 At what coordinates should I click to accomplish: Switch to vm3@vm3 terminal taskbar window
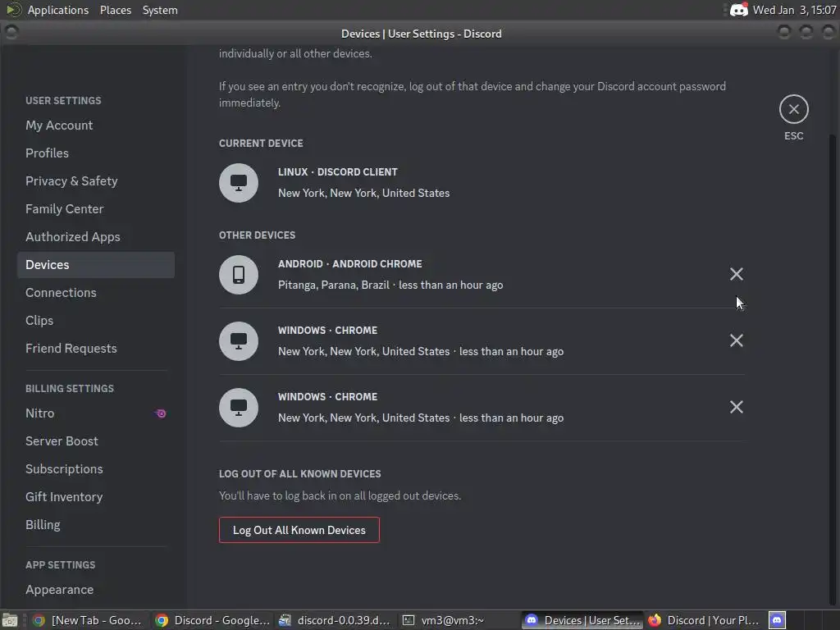(x=458, y=620)
